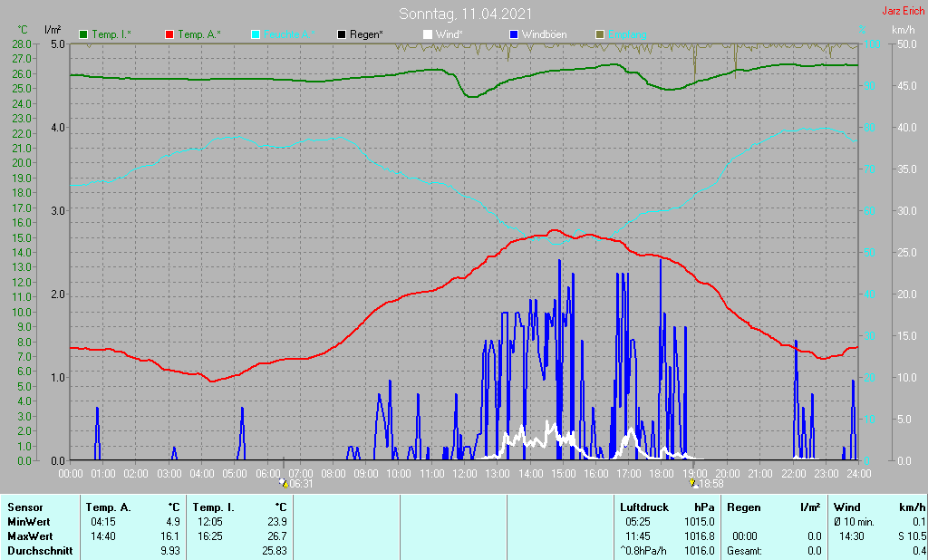Click the 'Temp. I.' column header
The width and height of the screenshot is (928, 560).
coord(213,507)
